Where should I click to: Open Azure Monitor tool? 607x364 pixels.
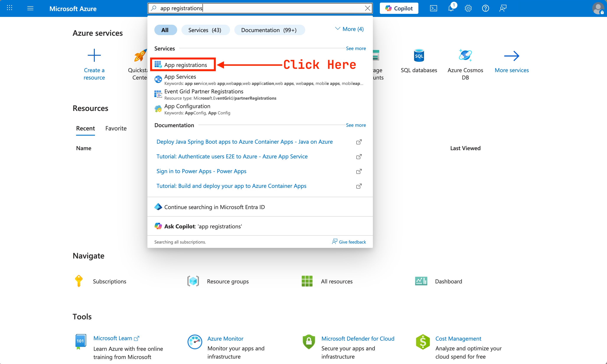click(x=225, y=338)
